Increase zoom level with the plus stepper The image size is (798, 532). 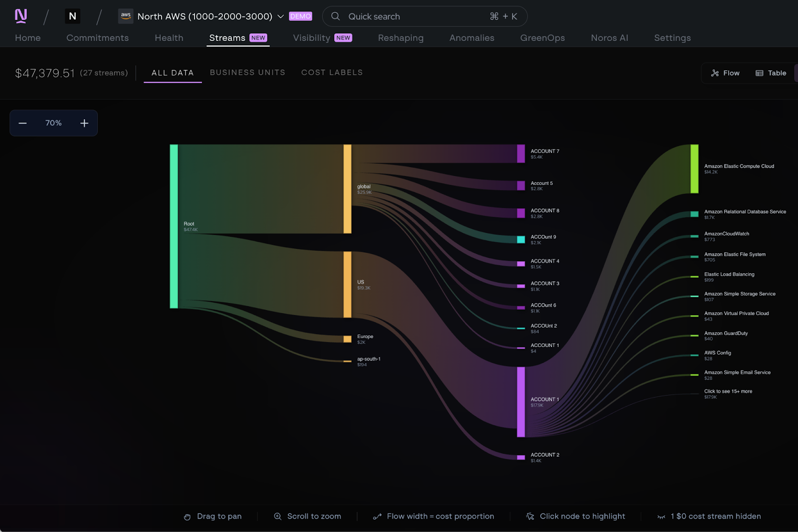(x=84, y=123)
